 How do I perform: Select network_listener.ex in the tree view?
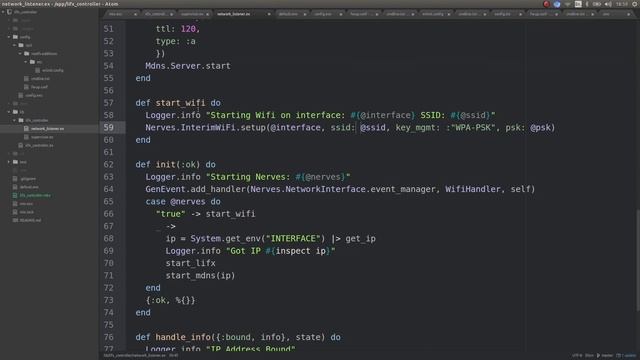[x=47, y=129]
